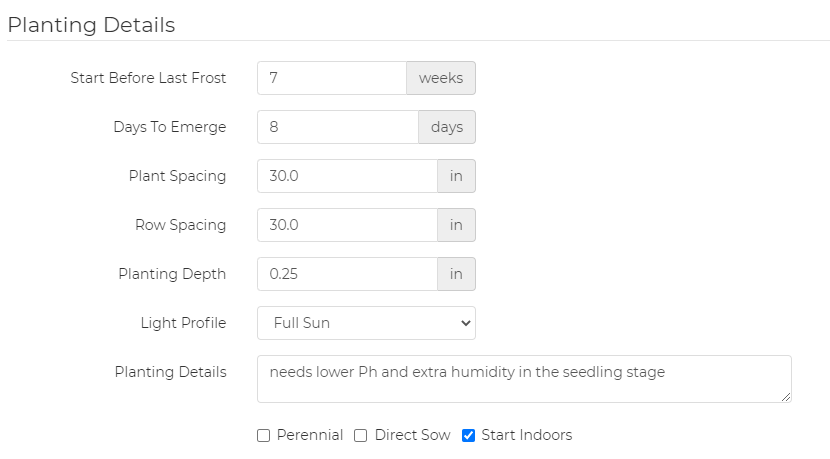Open the Light Profile dropdown

click(366, 323)
